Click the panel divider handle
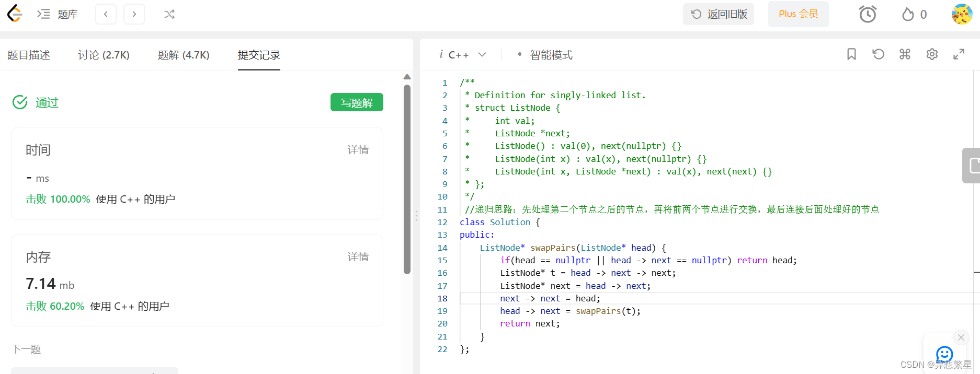Image resolution: width=980 pixels, height=374 pixels. 416,216
